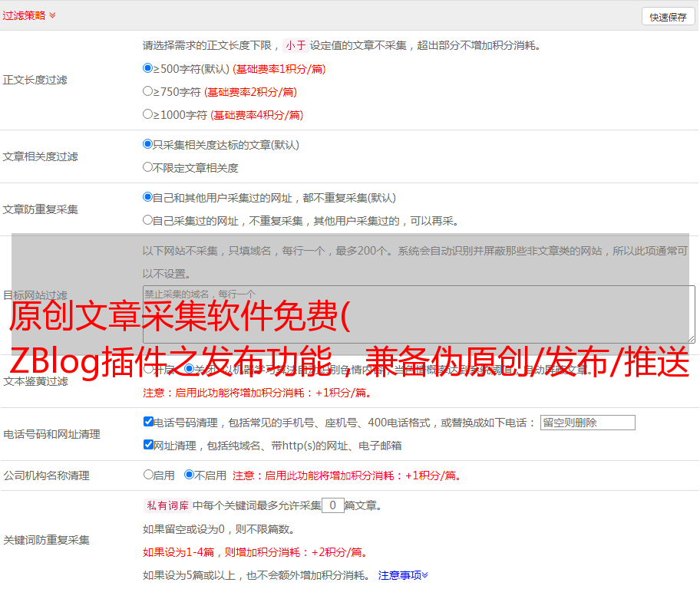Select the ≥500字符 length option
The image size is (700, 589).
(147, 67)
